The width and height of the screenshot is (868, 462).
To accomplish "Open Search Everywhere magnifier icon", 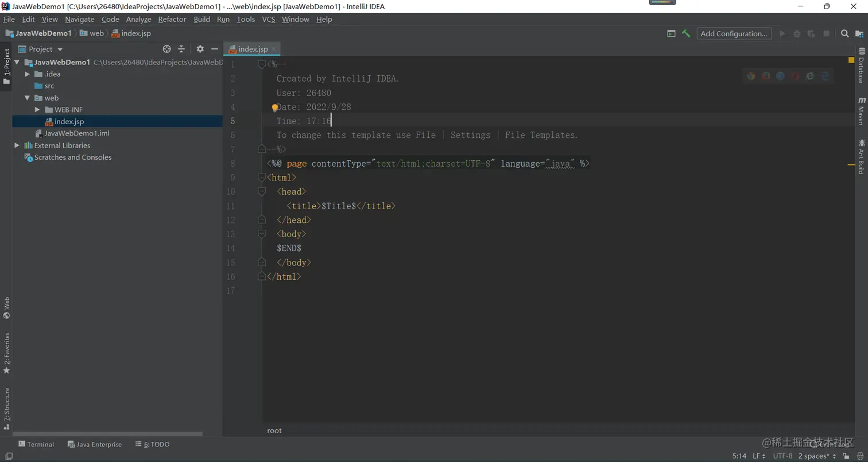I will click(844, 33).
